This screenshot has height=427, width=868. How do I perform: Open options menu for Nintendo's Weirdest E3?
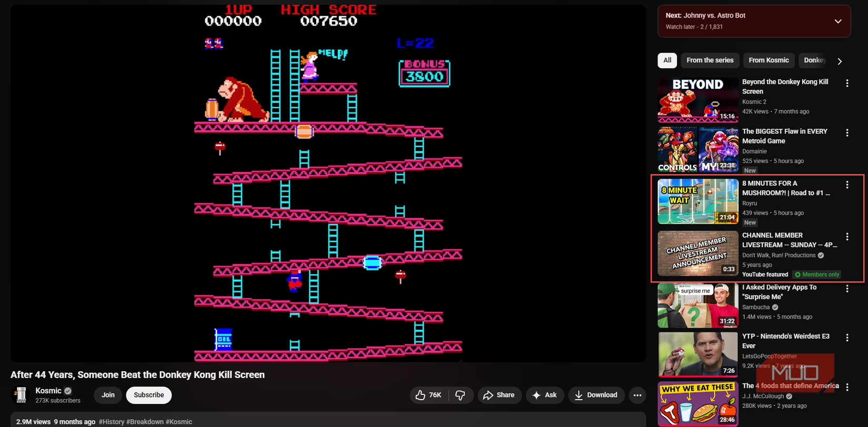click(847, 338)
